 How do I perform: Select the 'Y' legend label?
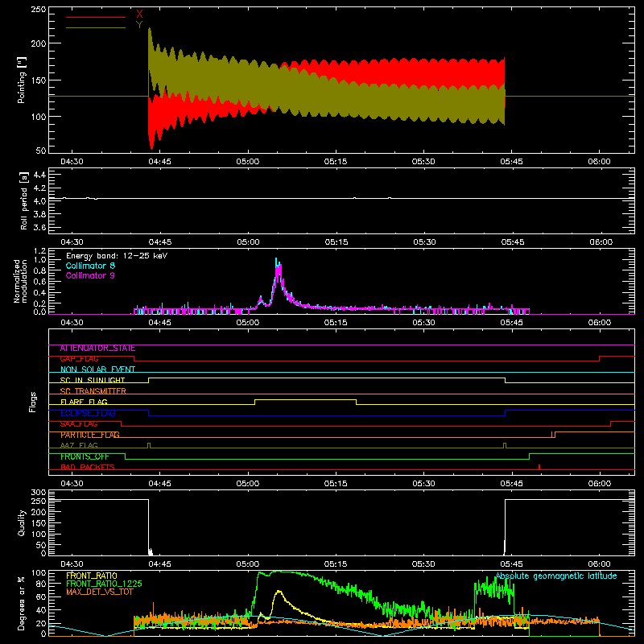[139, 25]
